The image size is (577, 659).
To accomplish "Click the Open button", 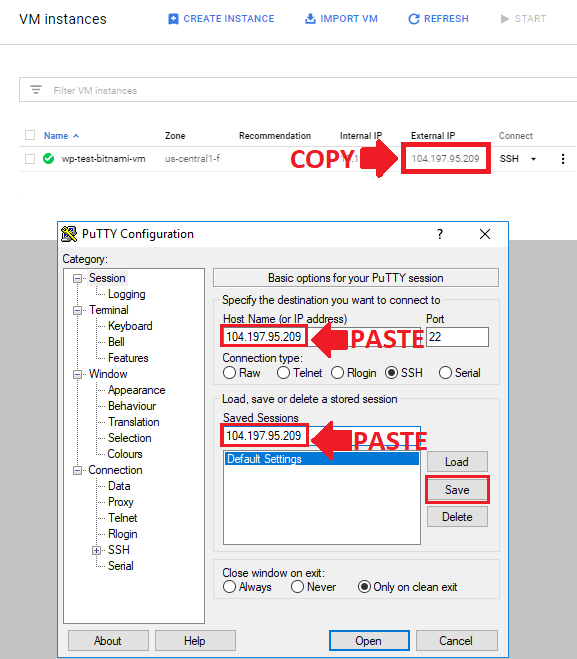I will tap(369, 641).
